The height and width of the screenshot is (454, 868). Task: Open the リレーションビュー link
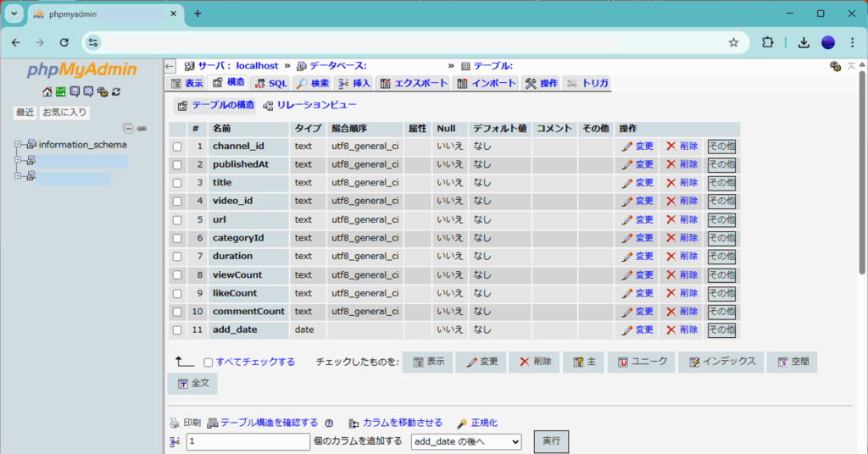[309, 105]
